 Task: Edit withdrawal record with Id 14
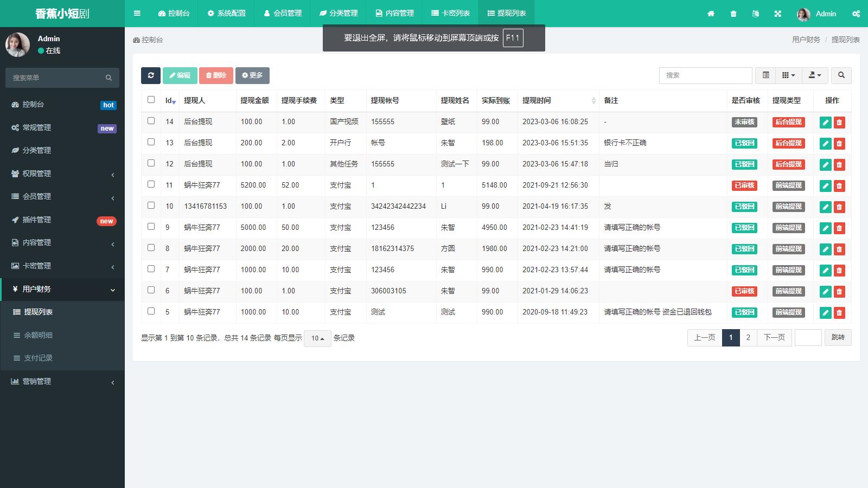825,122
